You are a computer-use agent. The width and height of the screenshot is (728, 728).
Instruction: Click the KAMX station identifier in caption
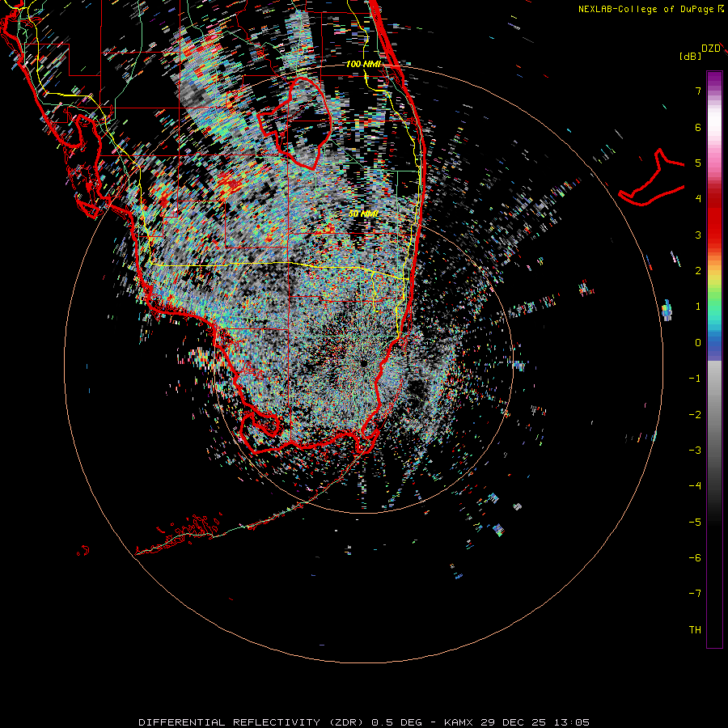point(458,722)
